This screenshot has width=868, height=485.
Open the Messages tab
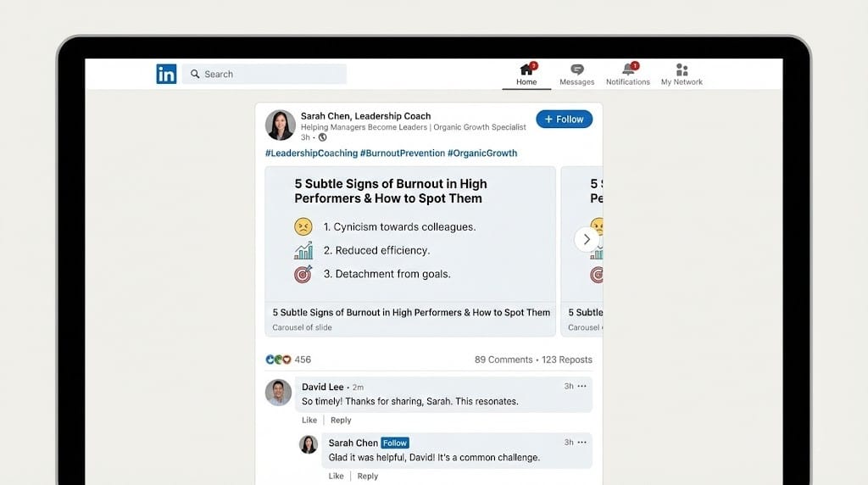[576, 75]
